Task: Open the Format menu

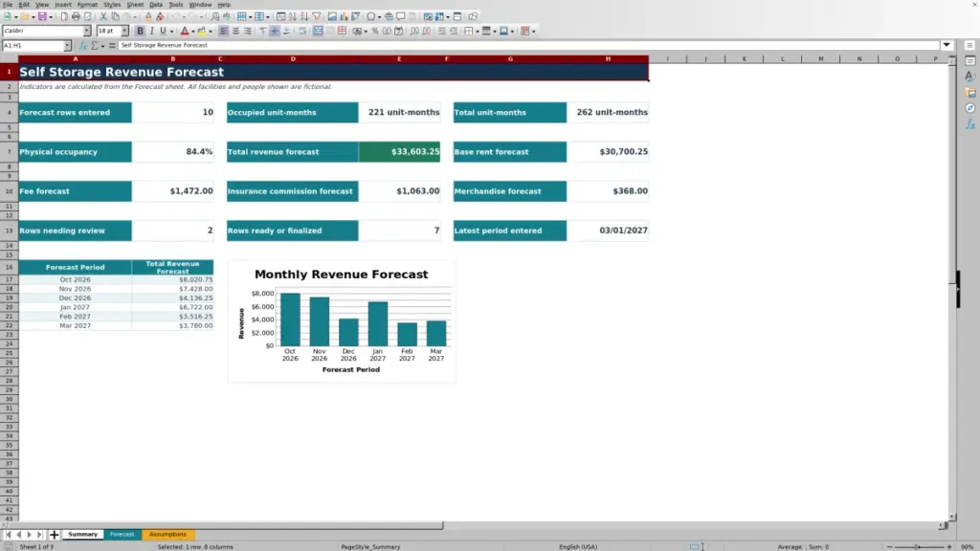Action: pyautogui.click(x=87, y=5)
